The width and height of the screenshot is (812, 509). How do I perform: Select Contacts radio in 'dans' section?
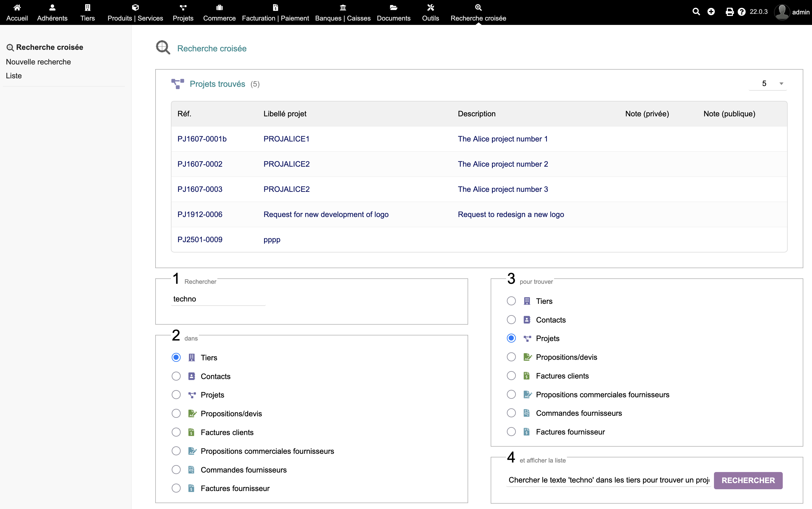tap(176, 376)
